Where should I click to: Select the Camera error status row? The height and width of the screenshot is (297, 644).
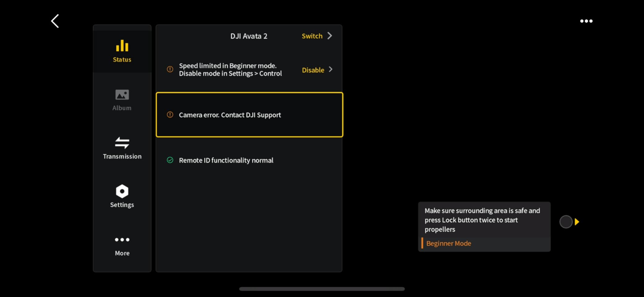click(x=249, y=115)
